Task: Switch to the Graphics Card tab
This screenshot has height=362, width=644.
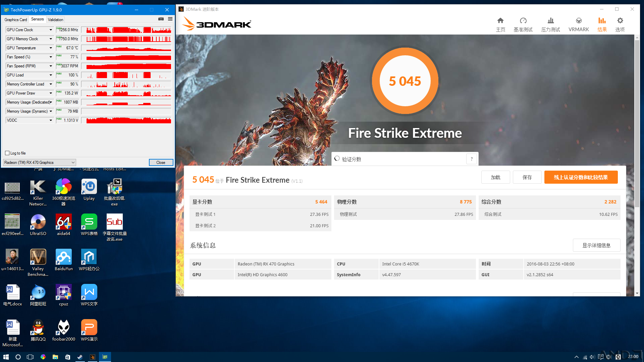Action: (15, 20)
